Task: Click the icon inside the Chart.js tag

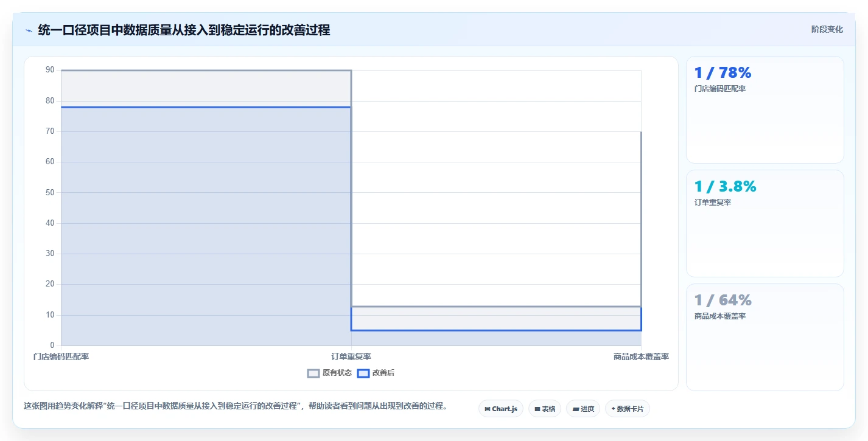Action: click(488, 409)
